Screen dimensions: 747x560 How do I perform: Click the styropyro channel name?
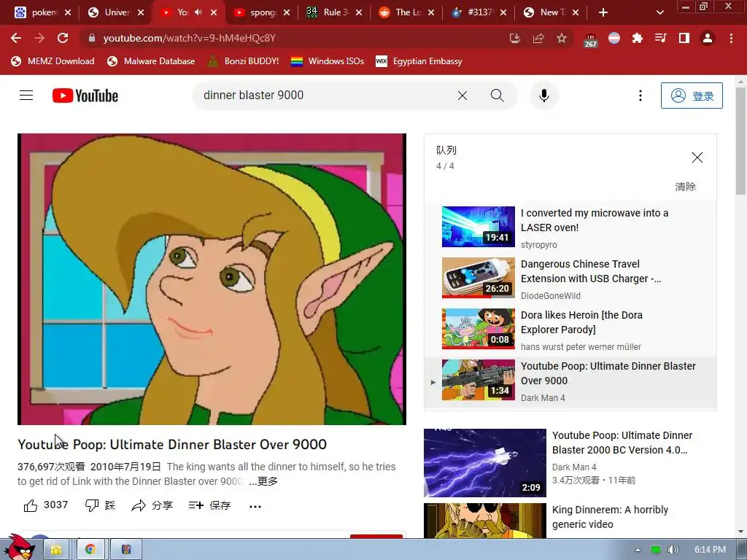coord(539,245)
